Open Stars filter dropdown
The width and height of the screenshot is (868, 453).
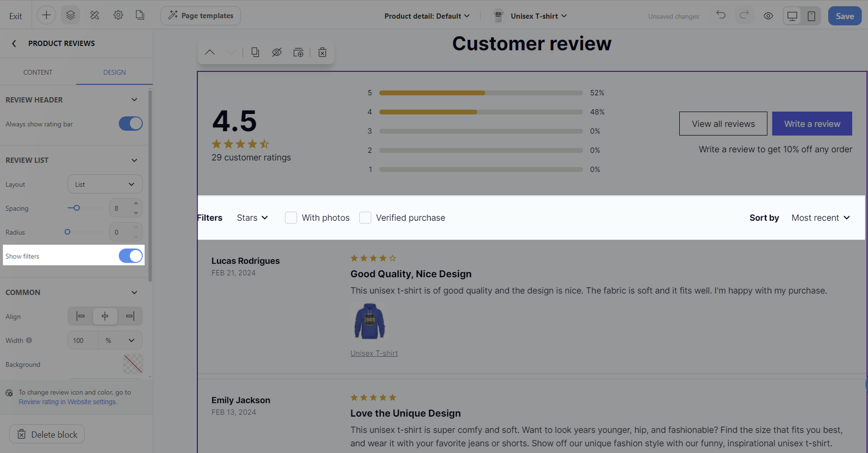pyautogui.click(x=252, y=218)
